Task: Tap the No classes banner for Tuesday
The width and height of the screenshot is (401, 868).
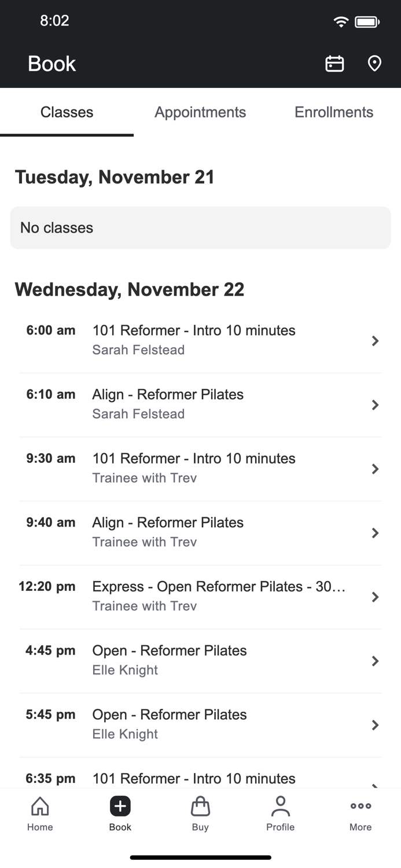Action: pos(200,227)
